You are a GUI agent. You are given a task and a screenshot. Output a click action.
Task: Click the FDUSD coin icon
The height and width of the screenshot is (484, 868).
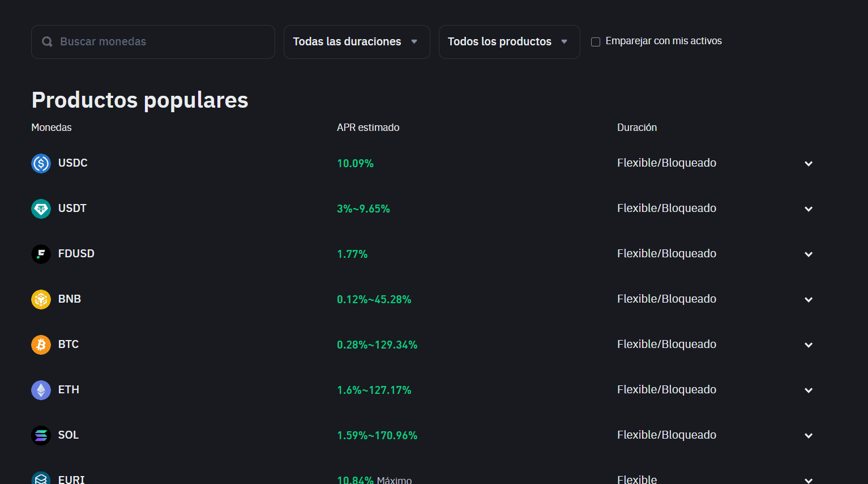[x=41, y=254]
